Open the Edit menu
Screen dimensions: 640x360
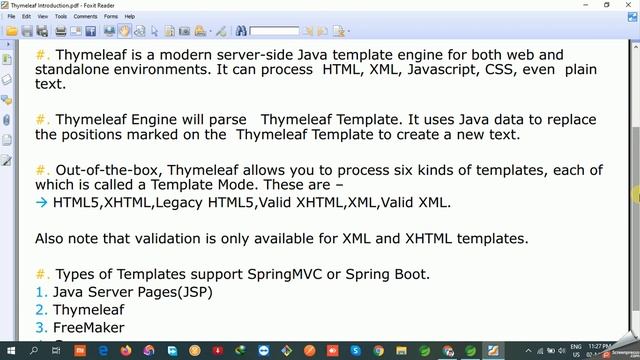click(x=27, y=16)
